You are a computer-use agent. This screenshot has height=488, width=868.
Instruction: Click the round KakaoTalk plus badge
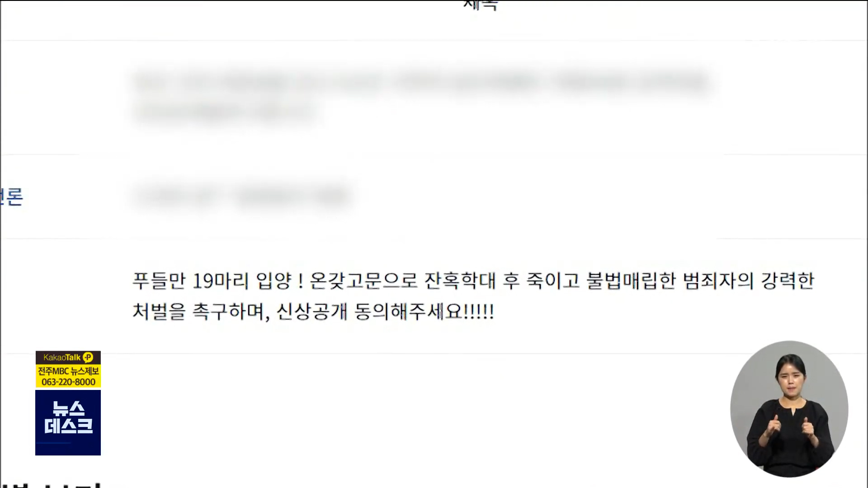[x=88, y=357]
